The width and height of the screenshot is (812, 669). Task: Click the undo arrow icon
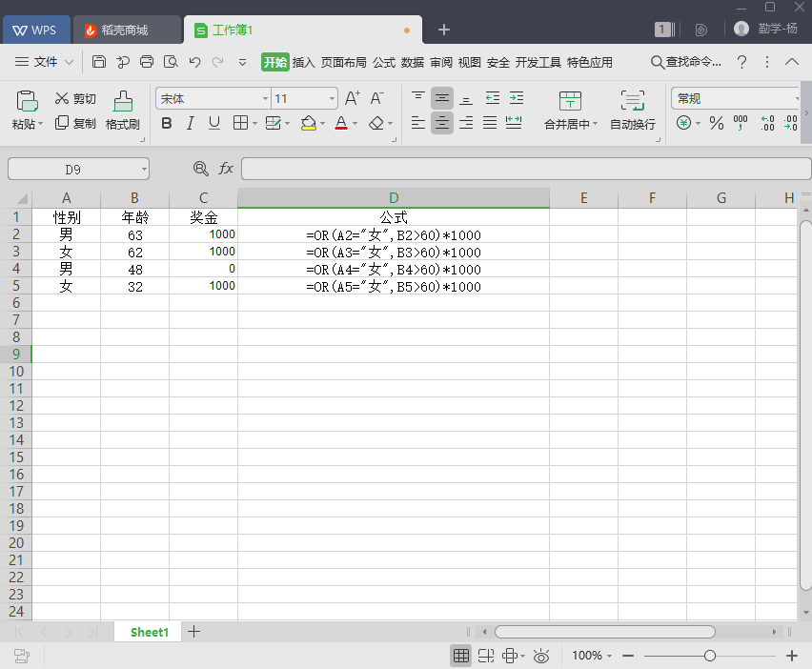[x=194, y=62]
